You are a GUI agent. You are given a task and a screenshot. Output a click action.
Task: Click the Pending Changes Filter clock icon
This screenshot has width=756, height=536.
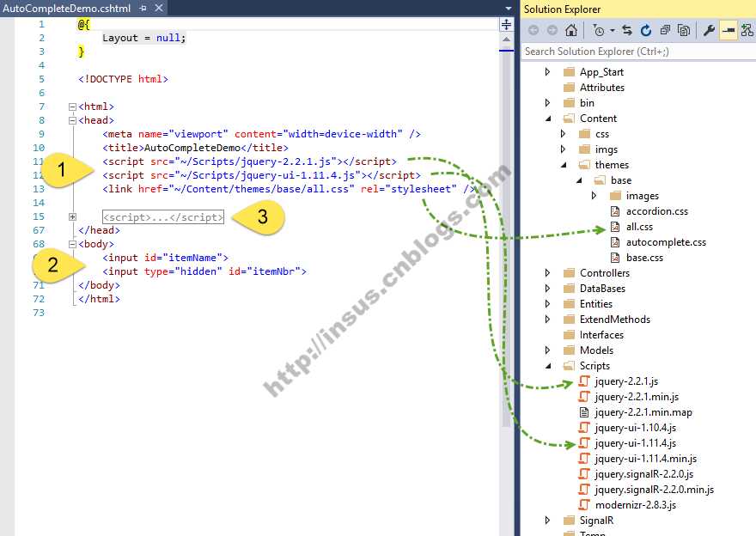(x=598, y=30)
